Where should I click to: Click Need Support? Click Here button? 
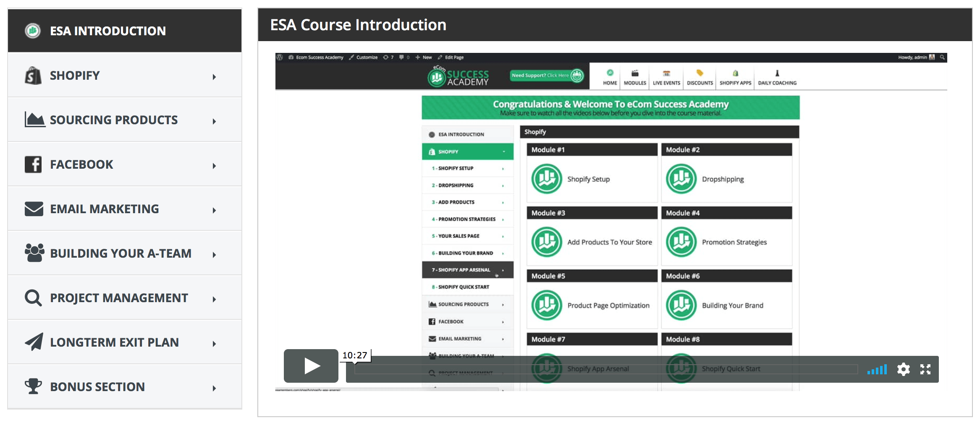(547, 76)
